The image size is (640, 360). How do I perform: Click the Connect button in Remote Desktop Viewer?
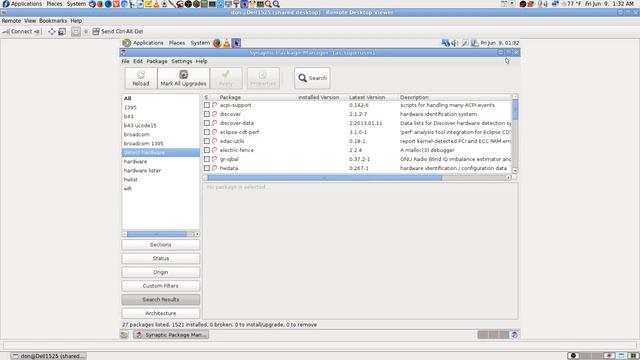[21, 31]
